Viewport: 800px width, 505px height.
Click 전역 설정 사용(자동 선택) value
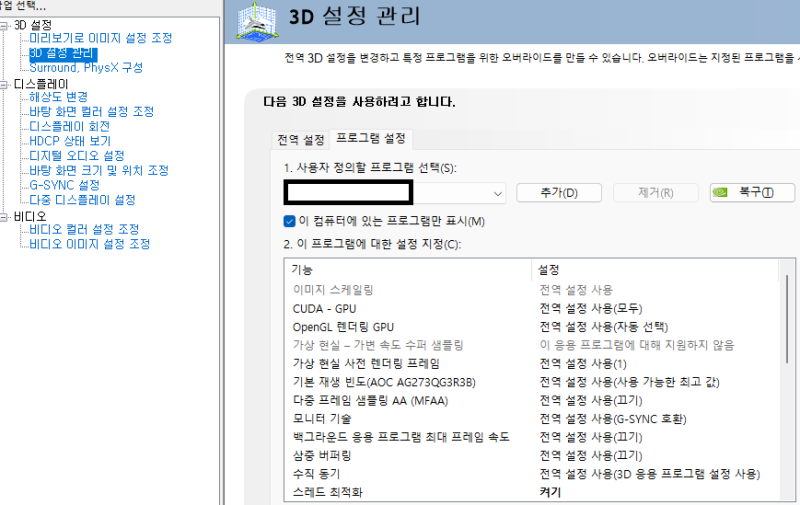coord(604,327)
